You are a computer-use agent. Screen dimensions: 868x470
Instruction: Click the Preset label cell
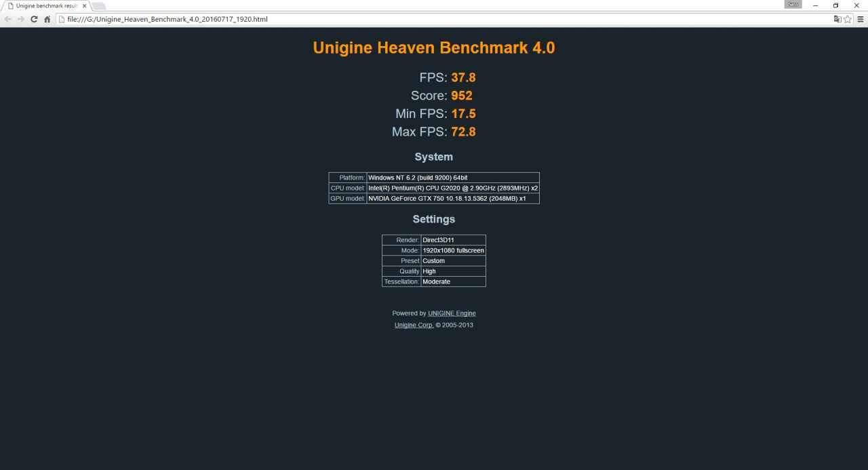pos(401,261)
